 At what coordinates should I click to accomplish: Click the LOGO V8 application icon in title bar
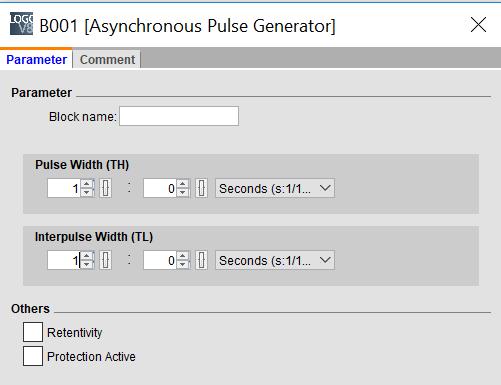tap(21, 24)
